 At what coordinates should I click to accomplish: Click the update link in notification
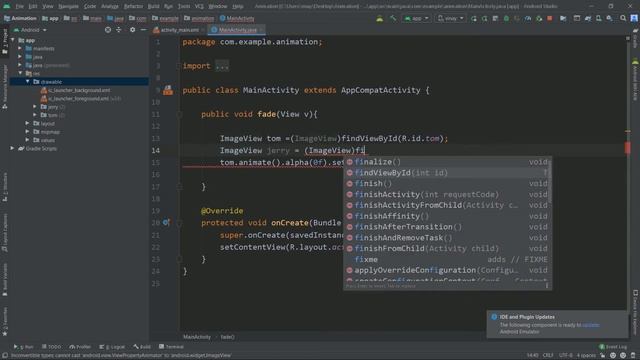(591, 325)
